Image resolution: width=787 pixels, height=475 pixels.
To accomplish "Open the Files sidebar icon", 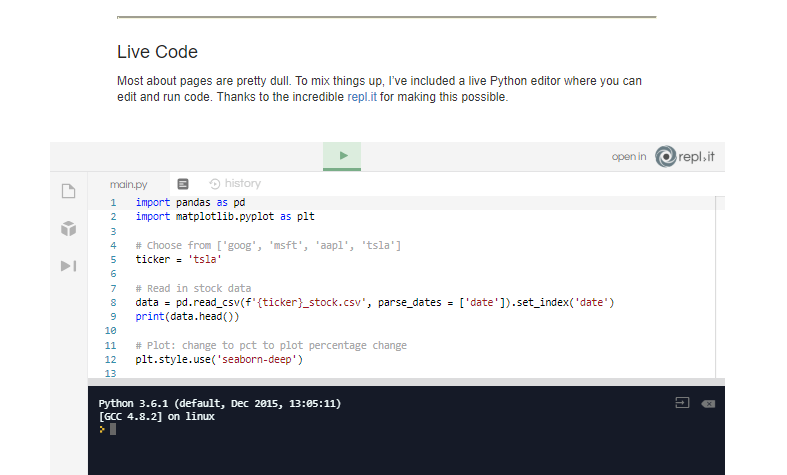I will click(x=68, y=191).
